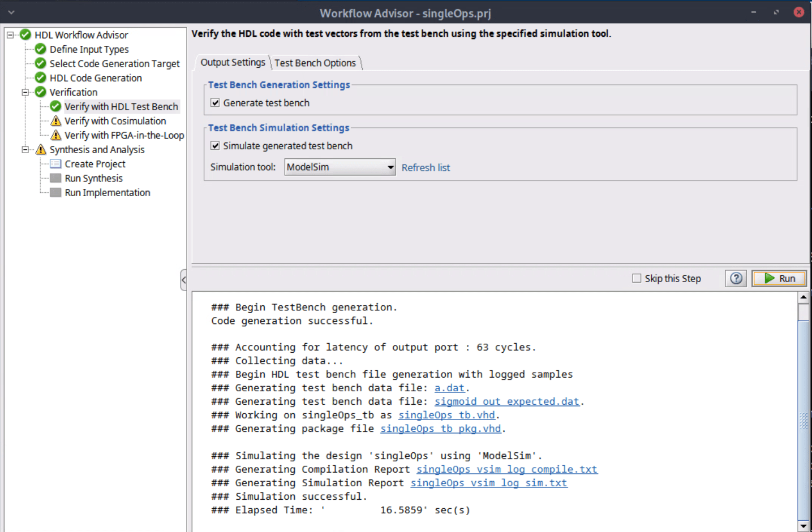Screen dimensions: 812x532
Task: Disable Simulate generated test bench
Action: (x=215, y=145)
